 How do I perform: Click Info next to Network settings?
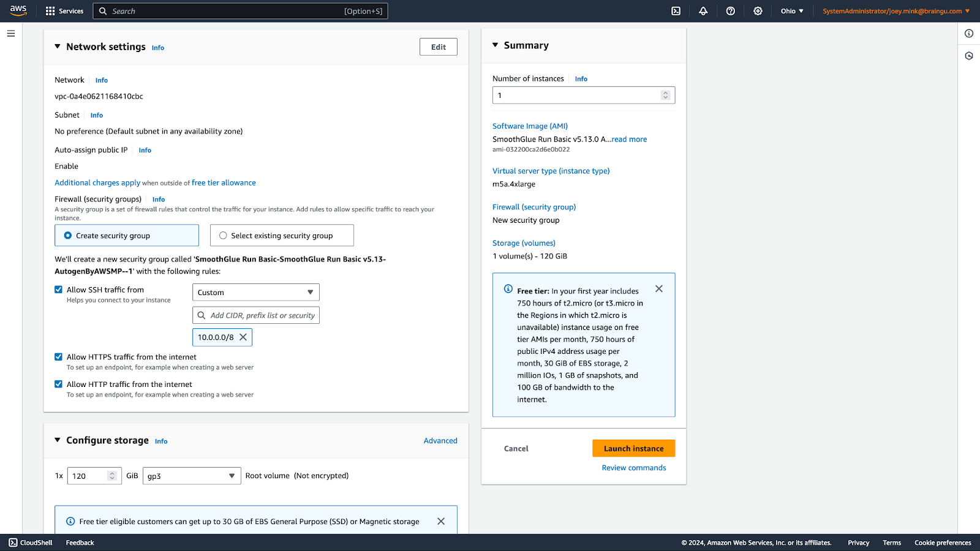pos(158,48)
